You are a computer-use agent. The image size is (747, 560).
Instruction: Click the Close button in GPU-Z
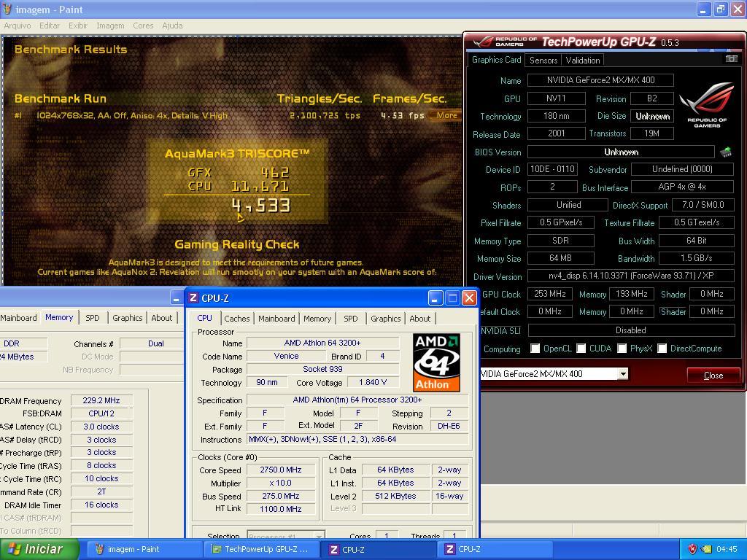[713, 376]
